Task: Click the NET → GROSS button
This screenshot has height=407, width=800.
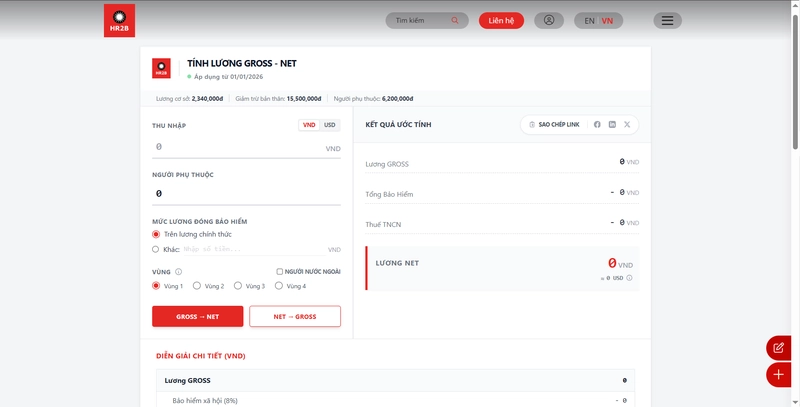Action: 295,316
